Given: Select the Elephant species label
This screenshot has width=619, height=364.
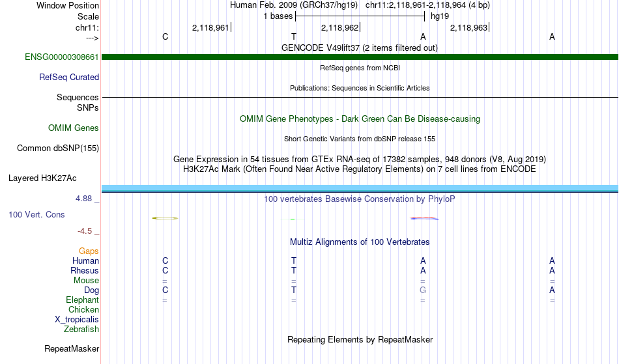Looking at the screenshot, I should point(83,300).
